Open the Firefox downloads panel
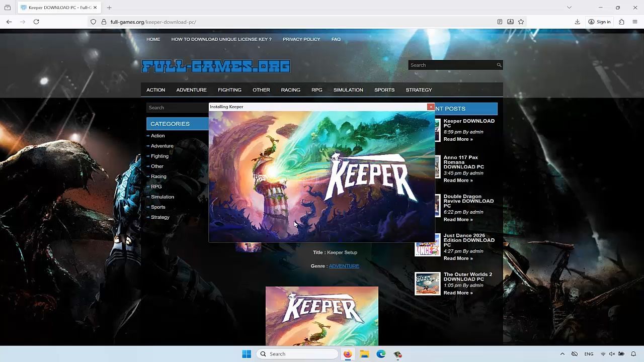 pos(577,22)
